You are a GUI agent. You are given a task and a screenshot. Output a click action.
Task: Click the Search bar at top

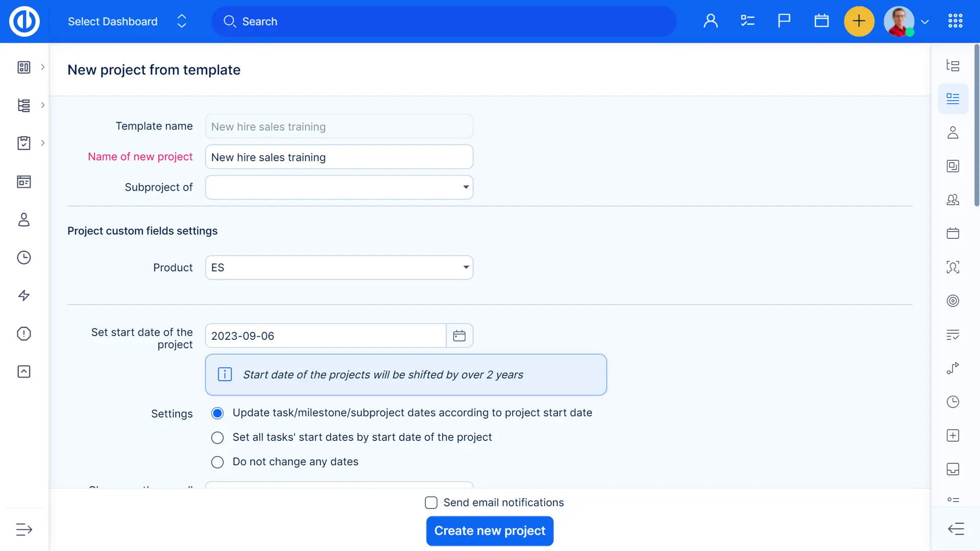[444, 21]
